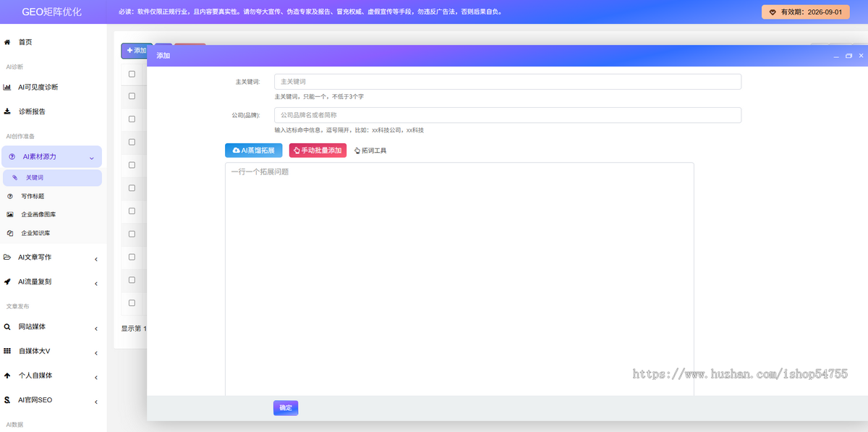Maximize the 添加 dialog window
Image resolution: width=868 pixels, height=432 pixels.
pos(848,56)
